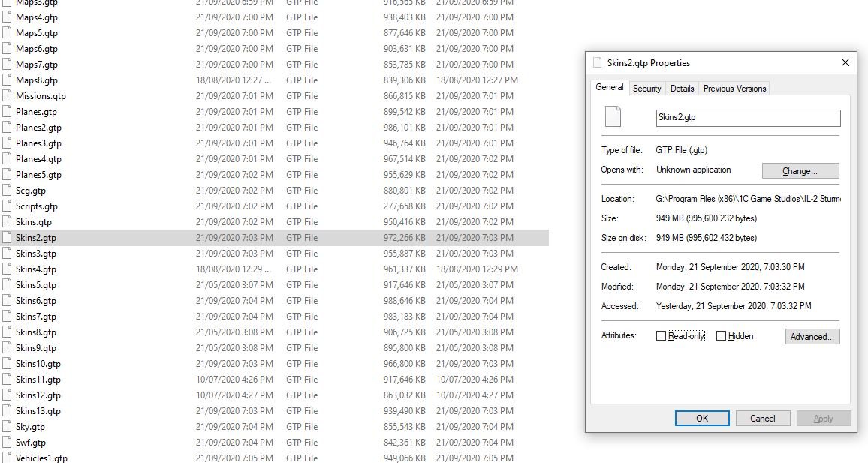Image resolution: width=868 pixels, height=463 pixels.
Task: Click the file icon beside Skins7.gtp
Action: click(7, 317)
